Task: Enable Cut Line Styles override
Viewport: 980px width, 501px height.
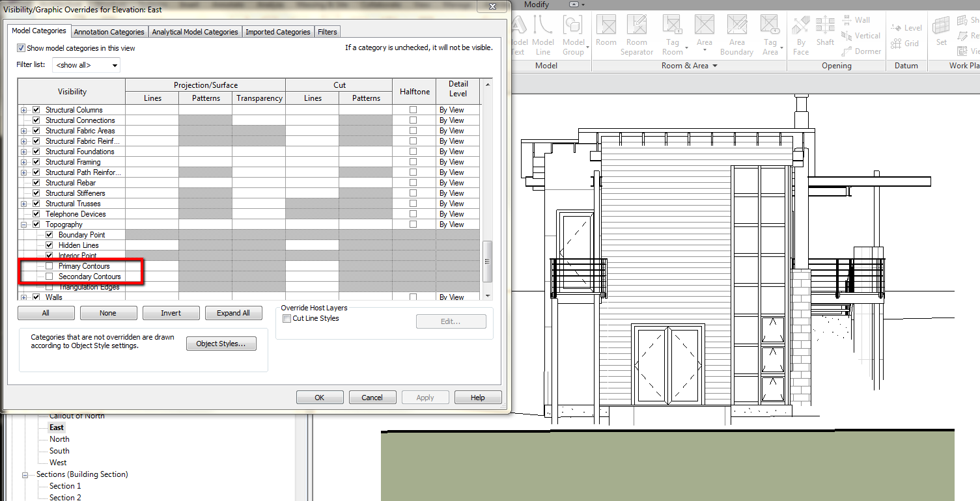Action: pos(287,318)
